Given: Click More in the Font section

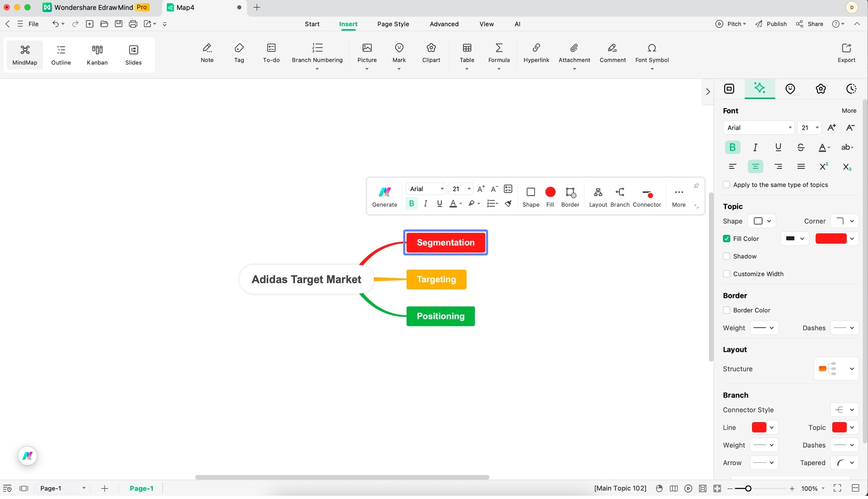Looking at the screenshot, I should (849, 111).
